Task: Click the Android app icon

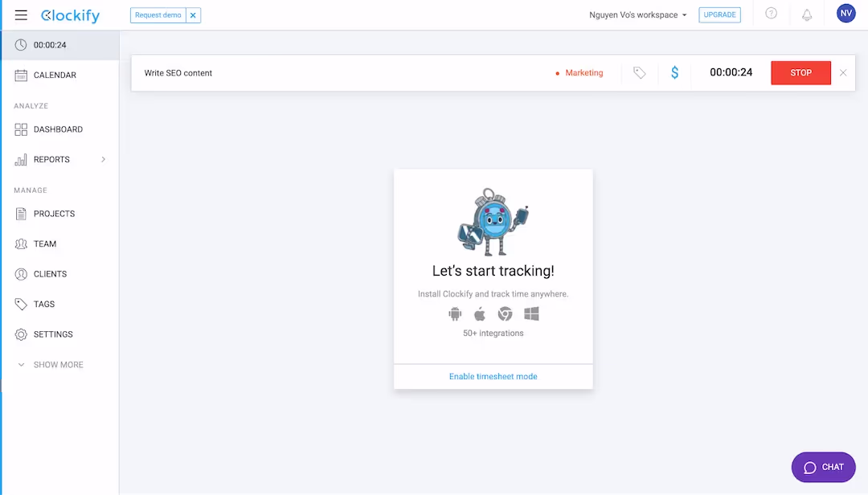Action: click(455, 314)
